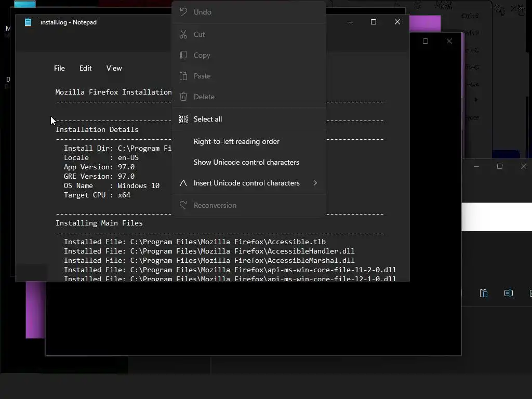
Task: Open the View menu in Notepad
Action: click(x=114, y=68)
